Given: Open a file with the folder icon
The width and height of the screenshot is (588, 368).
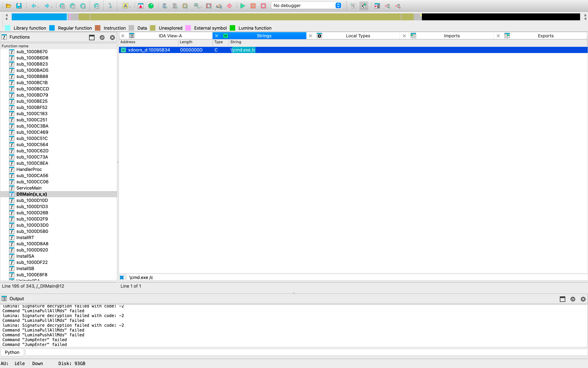Looking at the screenshot, I should 8,6.
